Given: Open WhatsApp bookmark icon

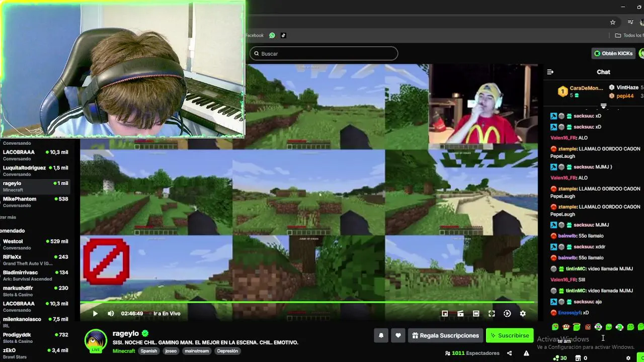Looking at the screenshot, I should point(272,35).
